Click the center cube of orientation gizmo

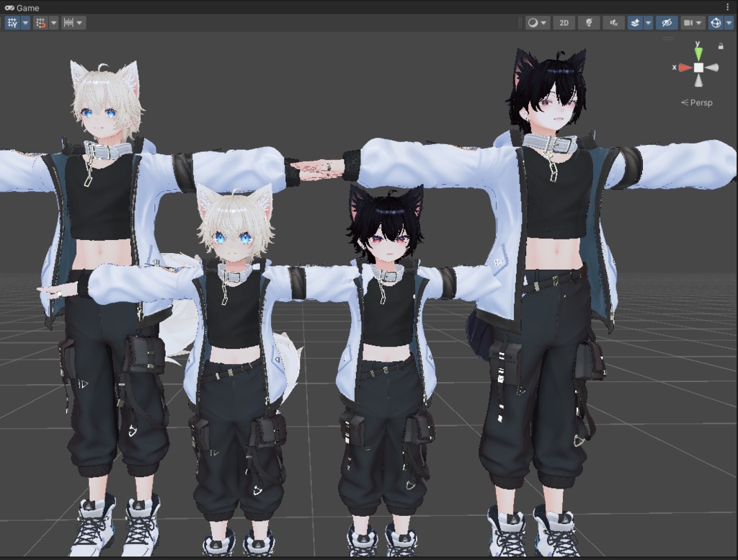(698, 68)
